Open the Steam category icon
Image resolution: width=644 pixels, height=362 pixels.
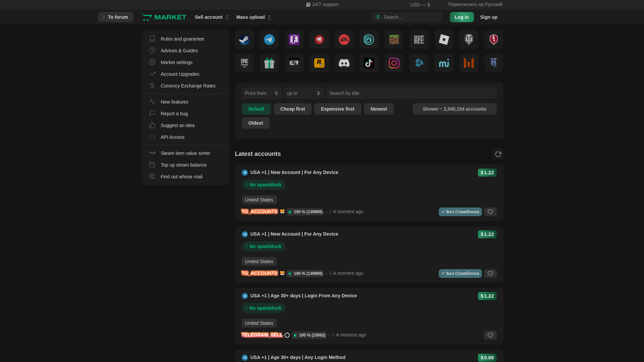coord(244,40)
